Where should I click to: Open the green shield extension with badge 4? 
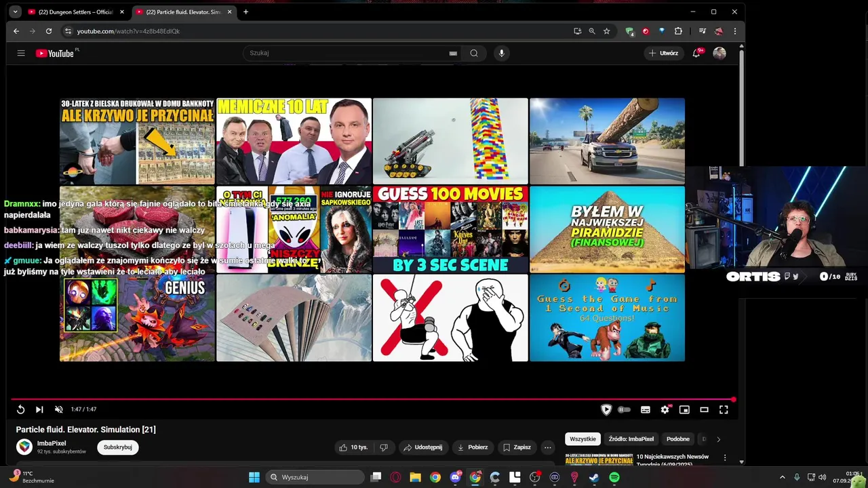coord(630,31)
